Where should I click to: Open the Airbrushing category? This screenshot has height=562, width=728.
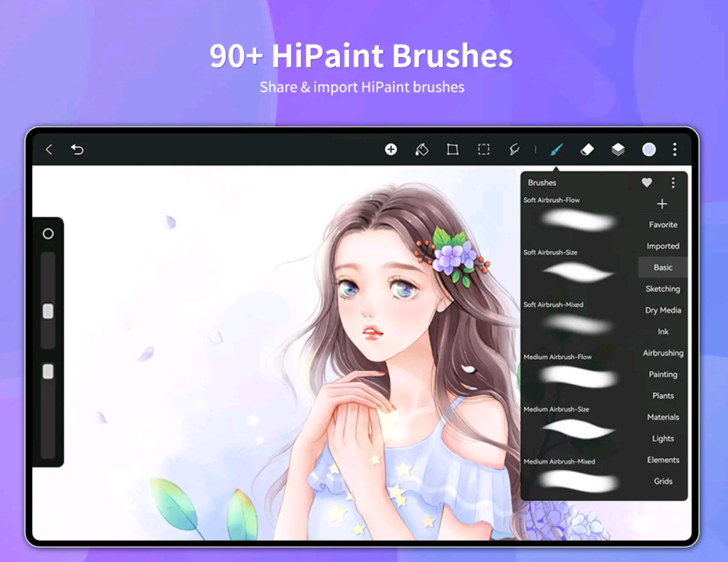coord(663,353)
